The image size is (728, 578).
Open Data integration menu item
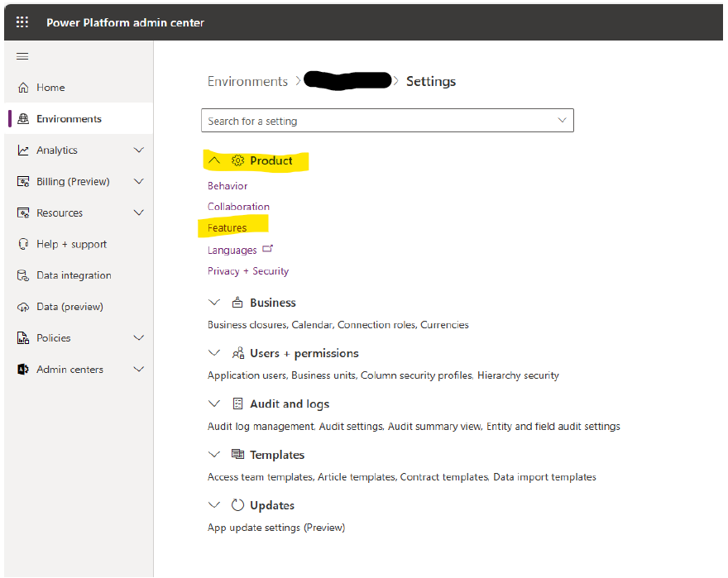tap(79, 275)
